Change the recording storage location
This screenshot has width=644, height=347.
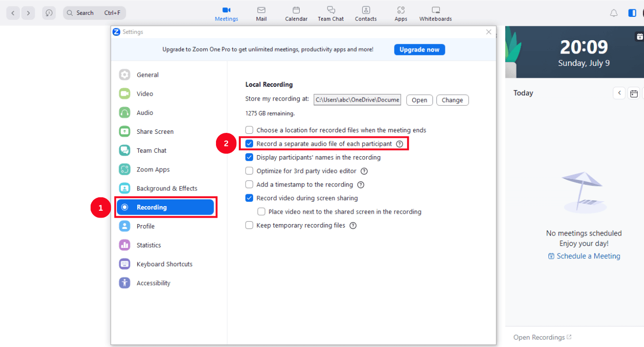[x=452, y=100]
